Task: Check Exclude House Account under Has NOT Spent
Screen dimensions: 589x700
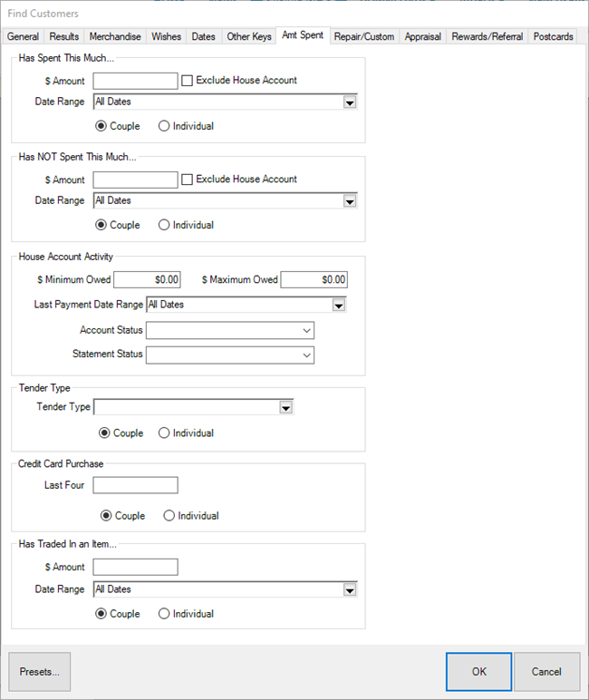Action: 188,180
